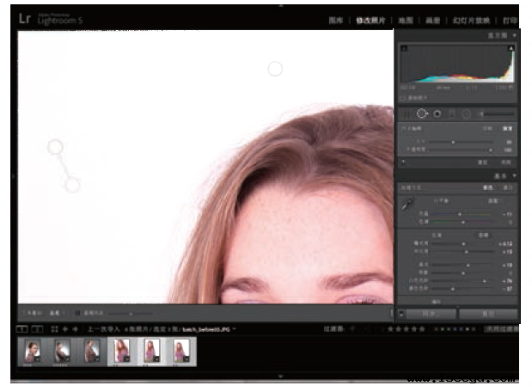
Task: Go to previous photo with back arrow
Action: point(65,329)
